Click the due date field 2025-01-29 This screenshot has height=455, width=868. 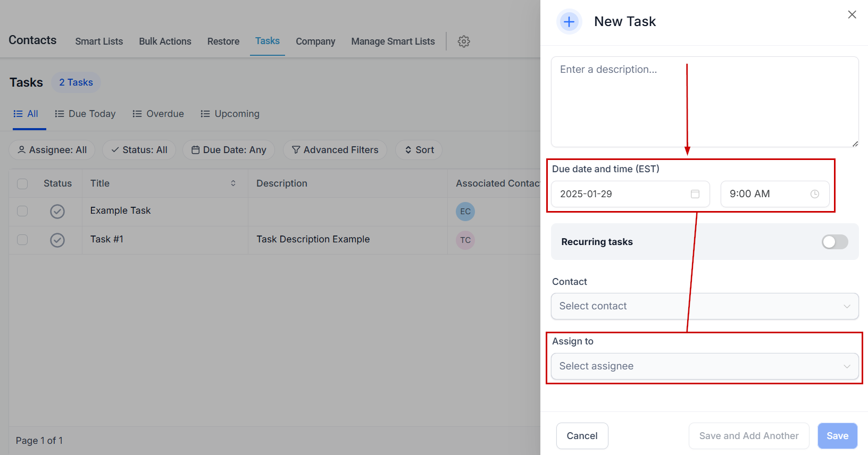tap(630, 194)
